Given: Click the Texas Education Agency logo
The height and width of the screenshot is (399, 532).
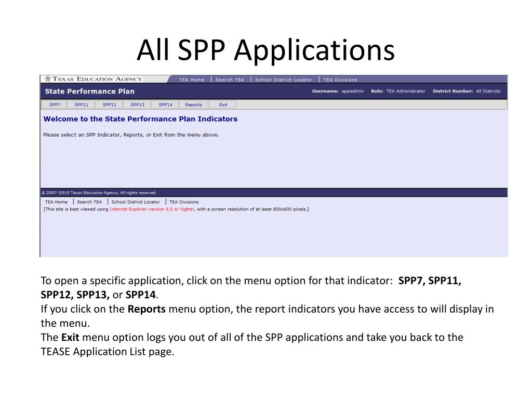Looking at the screenshot, I should point(94,79).
